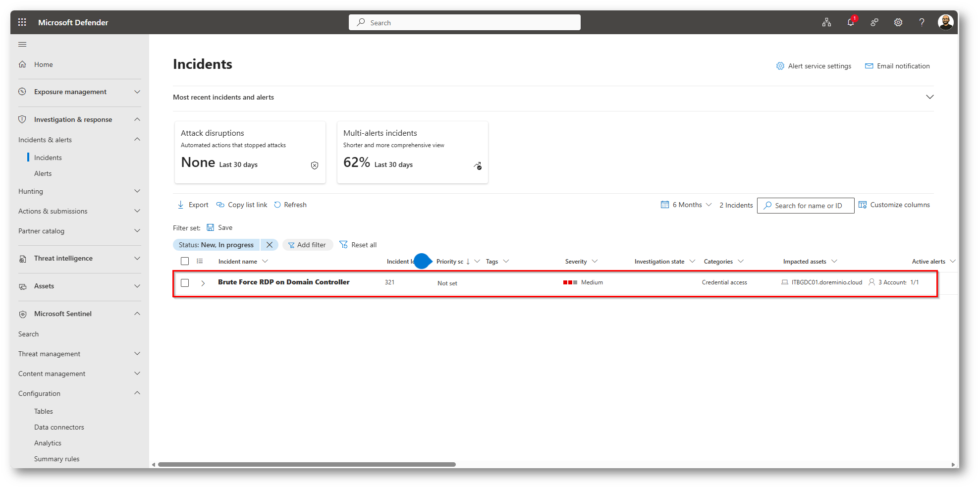Check the Brute Force RDP incident checkbox

185,283
